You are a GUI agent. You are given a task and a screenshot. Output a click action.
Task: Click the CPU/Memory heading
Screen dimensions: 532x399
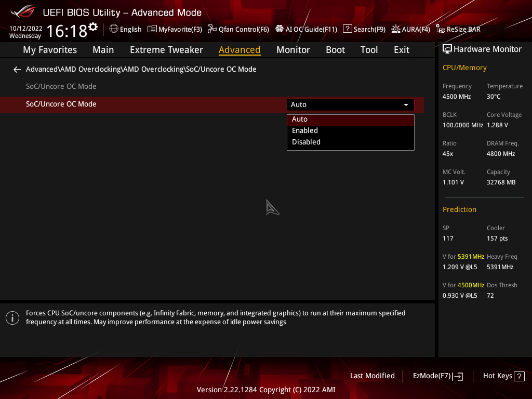click(x=464, y=68)
